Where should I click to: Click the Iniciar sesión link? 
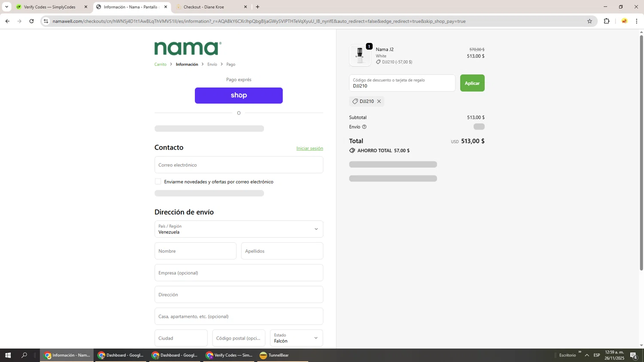(x=310, y=148)
